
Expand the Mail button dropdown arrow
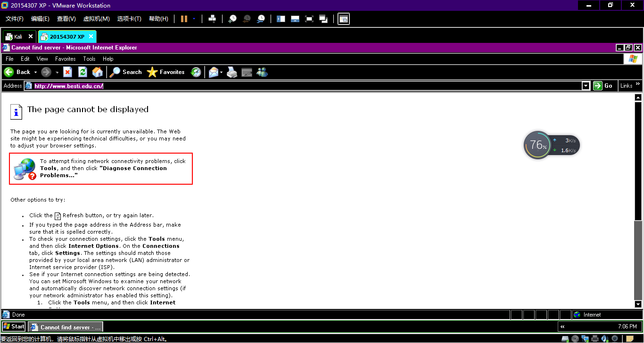click(x=221, y=73)
